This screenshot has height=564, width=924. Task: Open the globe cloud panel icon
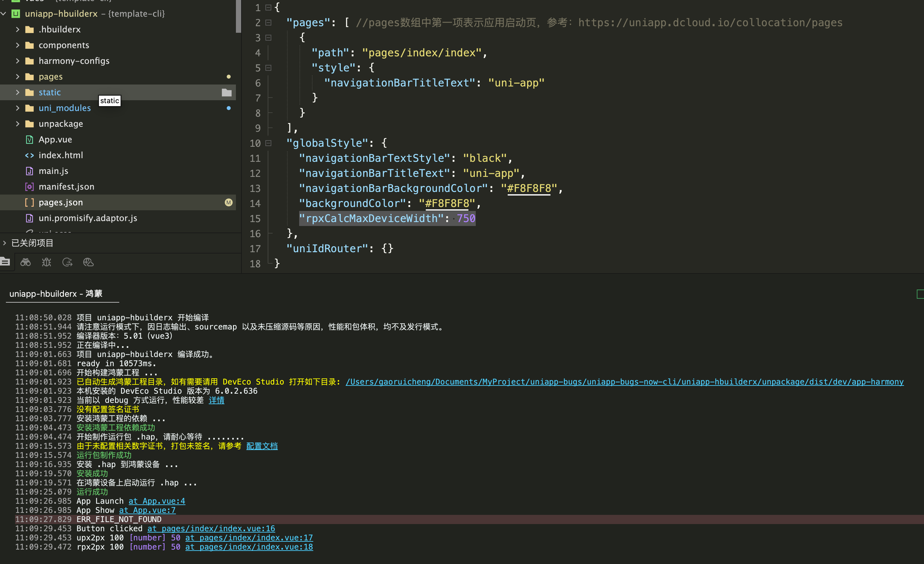pyautogui.click(x=88, y=262)
